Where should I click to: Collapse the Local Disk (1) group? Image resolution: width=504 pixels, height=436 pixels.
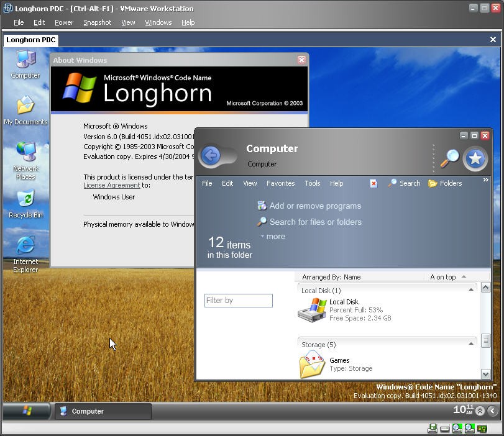[470, 290]
